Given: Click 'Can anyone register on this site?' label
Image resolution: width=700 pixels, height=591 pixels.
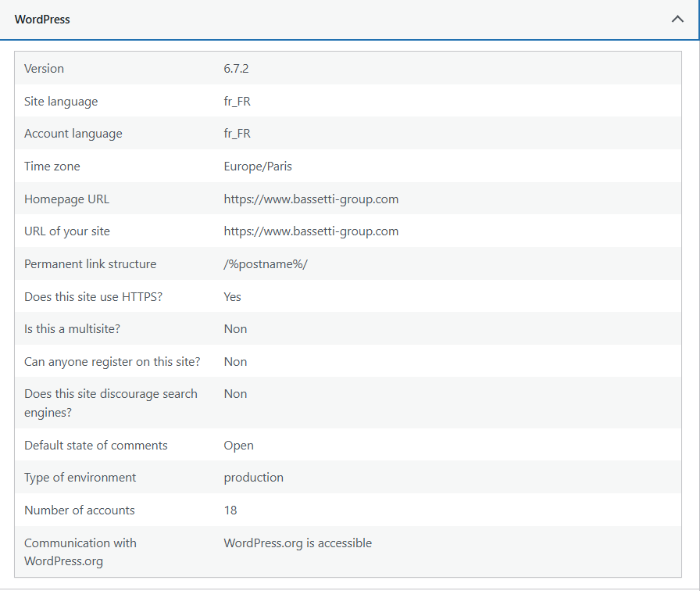Looking at the screenshot, I should 112,362.
